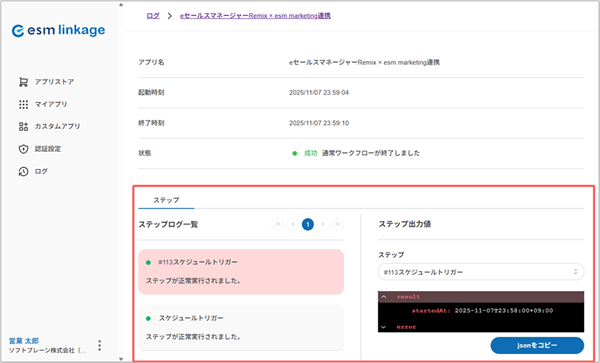
Task: Select the second スケジュールトリガー step log card
Action: (241, 328)
